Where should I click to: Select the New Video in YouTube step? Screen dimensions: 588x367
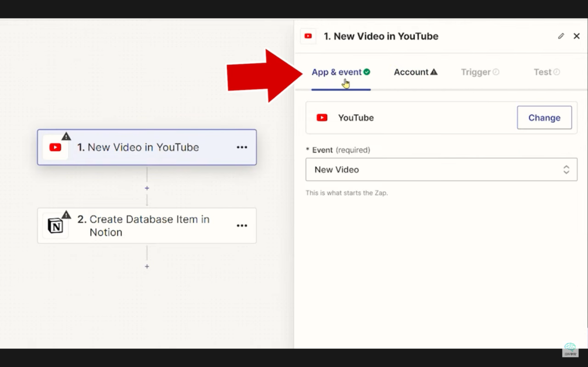(x=143, y=147)
